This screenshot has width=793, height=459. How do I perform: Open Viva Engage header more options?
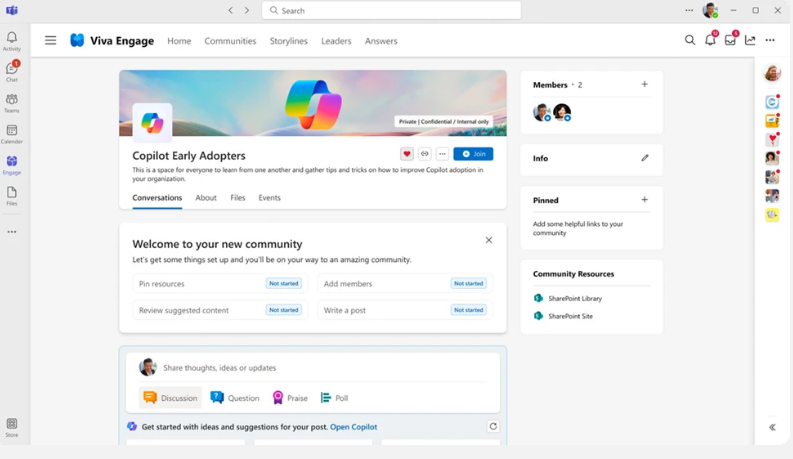coord(770,40)
